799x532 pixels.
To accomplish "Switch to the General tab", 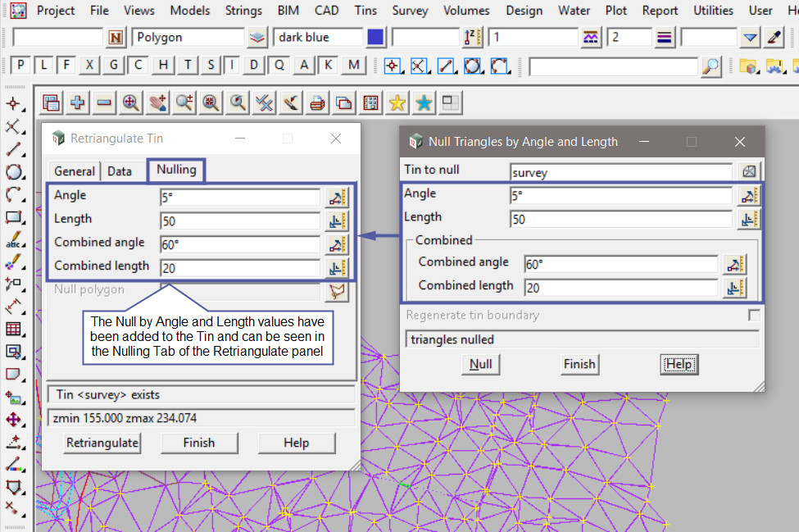I will coord(75,171).
